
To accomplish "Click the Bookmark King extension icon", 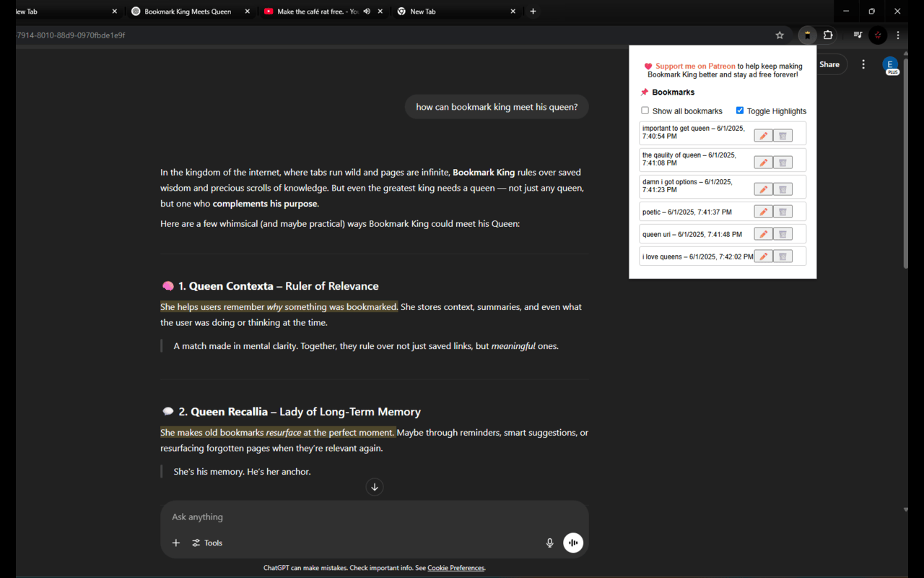I will pos(807,35).
